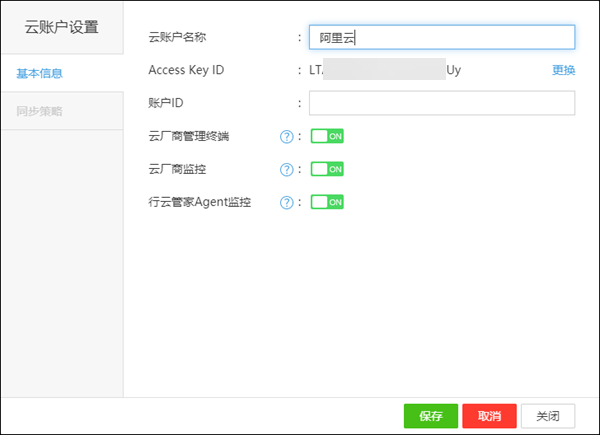This screenshot has height=435, width=600.
Task: Click the 更换 link for Access Key
Action: click(x=563, y=70)
